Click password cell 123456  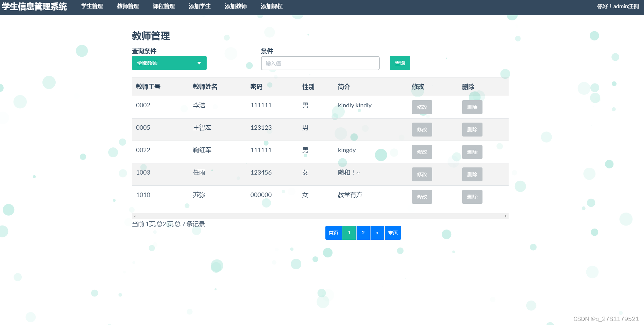pos(261,173)
